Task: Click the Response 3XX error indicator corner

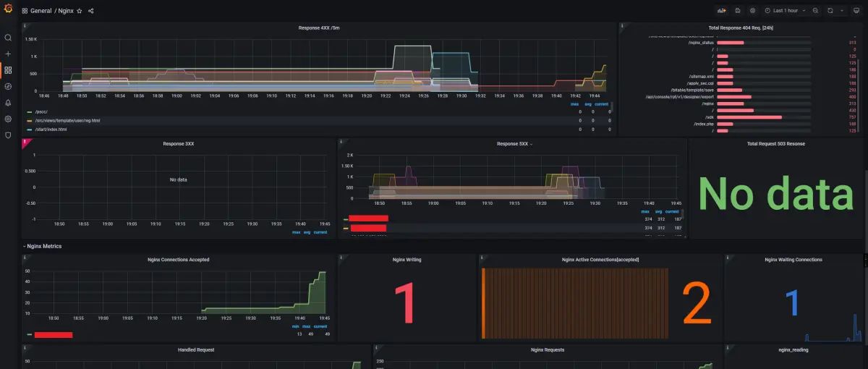Action: (25, 141)
